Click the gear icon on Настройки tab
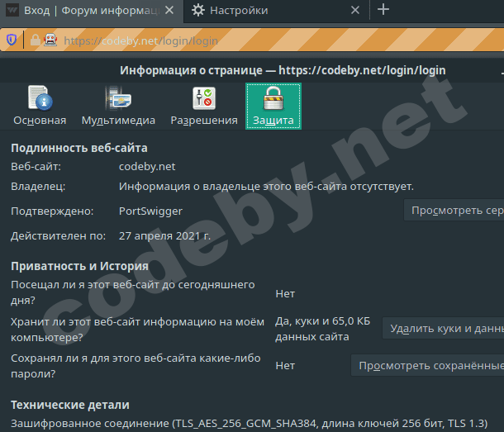 click(x=198, y=10)
